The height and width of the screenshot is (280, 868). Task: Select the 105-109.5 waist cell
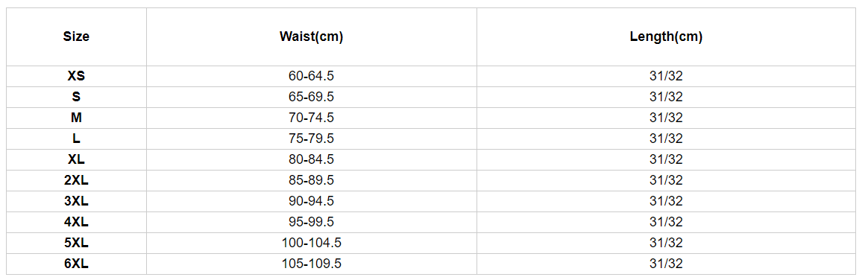click(311, 264)
